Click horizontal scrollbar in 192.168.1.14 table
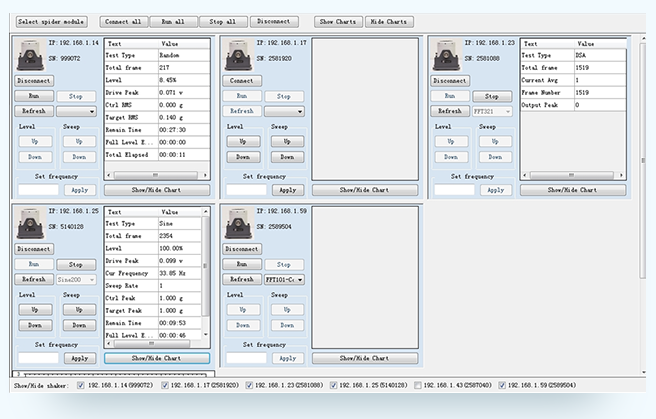656x419 pixels. point(157,175)
